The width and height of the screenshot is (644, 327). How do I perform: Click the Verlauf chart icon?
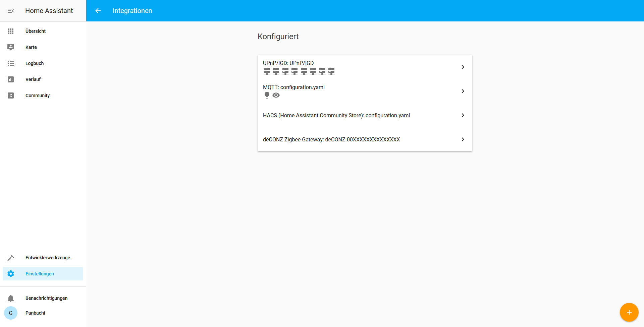(x=11, y=79)
